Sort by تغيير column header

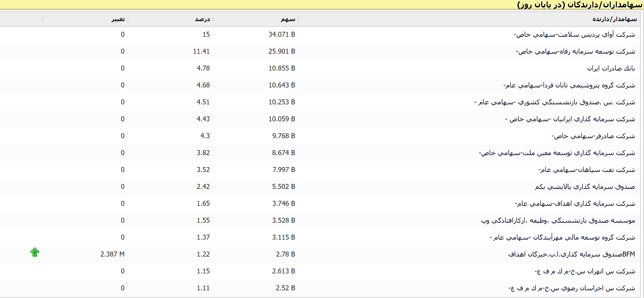[118, 19]
